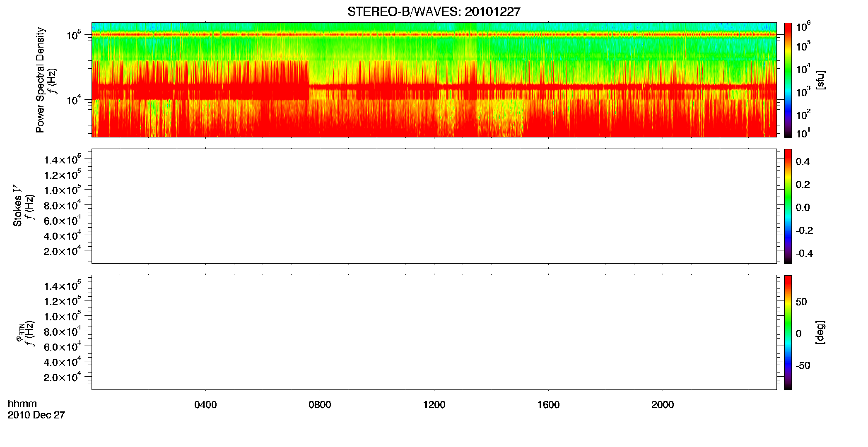Screen dimensions: 868x447
Task: Click the [sfu] colorbar unit label
Action: pyautogui.click(x=820, y=80)
